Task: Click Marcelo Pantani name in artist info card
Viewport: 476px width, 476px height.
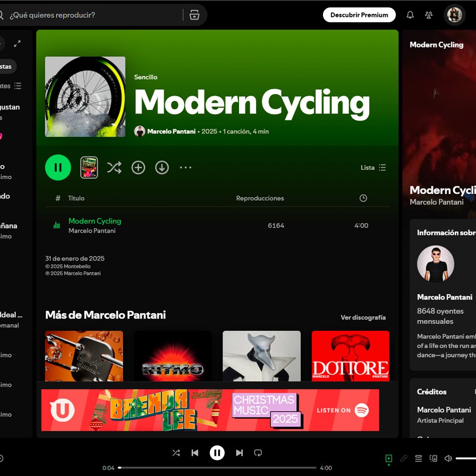Action: tap(445, 297)
